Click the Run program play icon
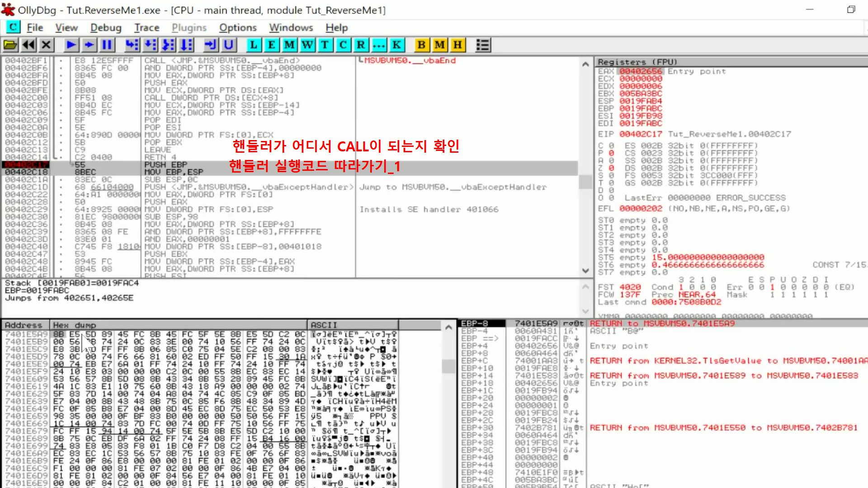The height and width of the screenshot is (488, 868). pos(71,45)
